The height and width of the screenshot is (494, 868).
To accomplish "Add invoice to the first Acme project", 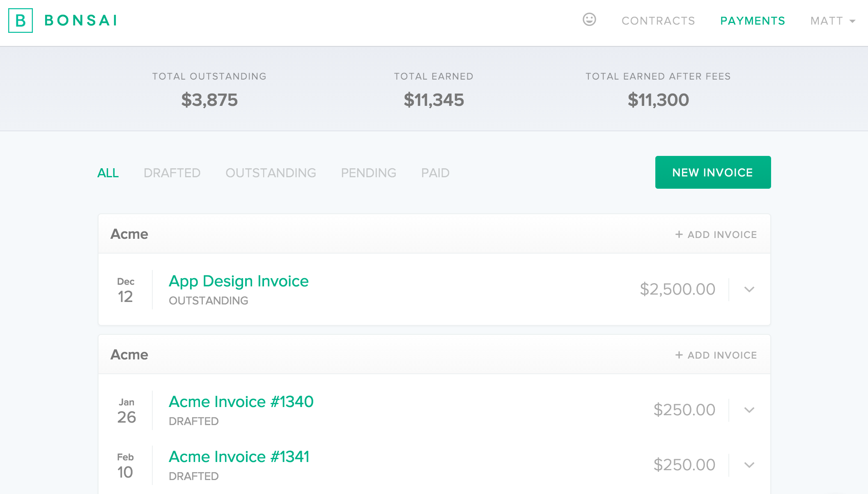I will pyautogui.click(x=716, y=235).
